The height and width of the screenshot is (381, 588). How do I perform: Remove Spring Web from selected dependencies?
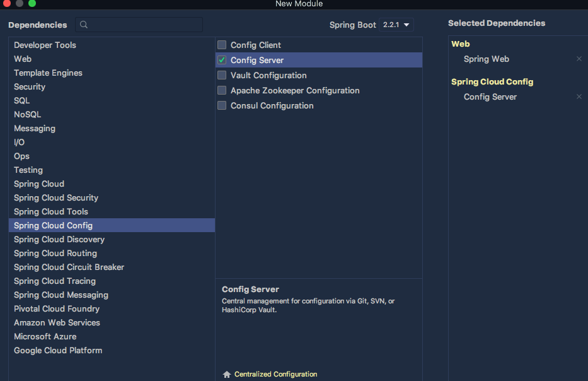[x=579, y=59]
